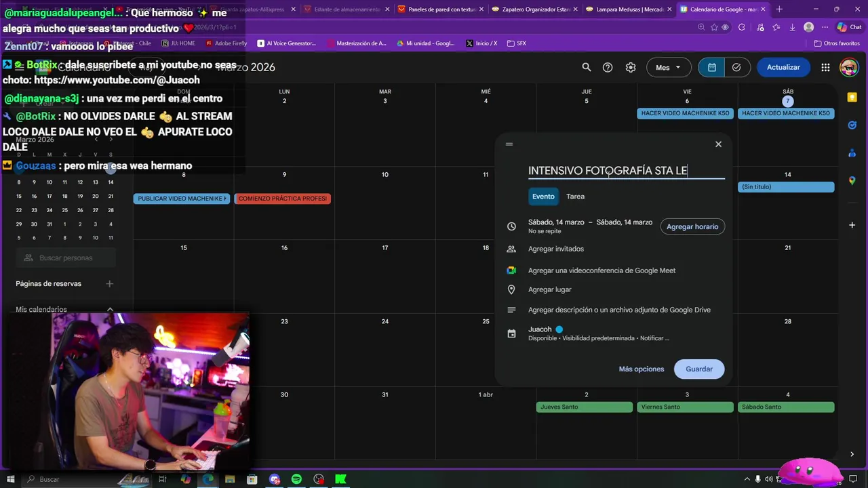Open the AI Voice Generator bookmark
Image resolution: width=868 pixels, height=488 pixels.
(x=287, y=43)
